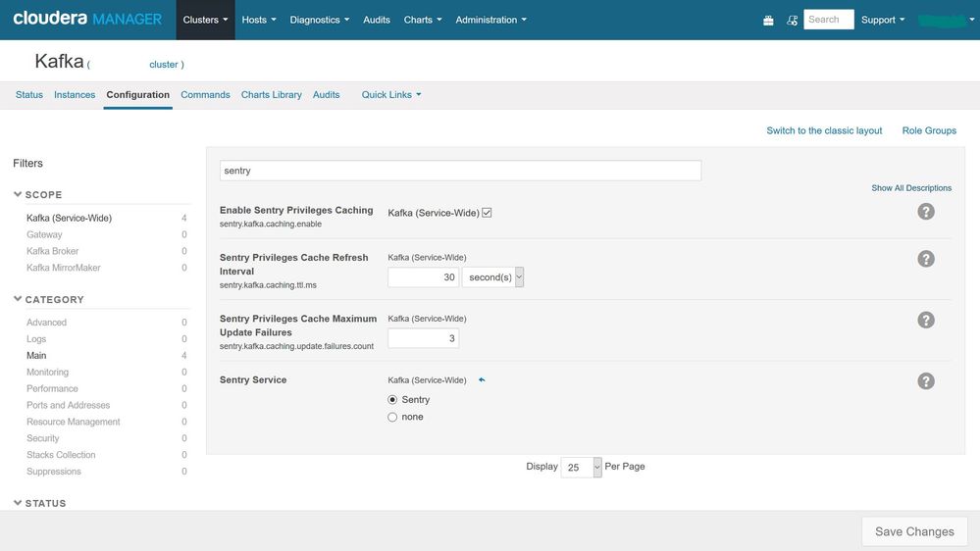980x551 pixels.
Task: Open running commands icon beside Search
Action: click(792, 21)
